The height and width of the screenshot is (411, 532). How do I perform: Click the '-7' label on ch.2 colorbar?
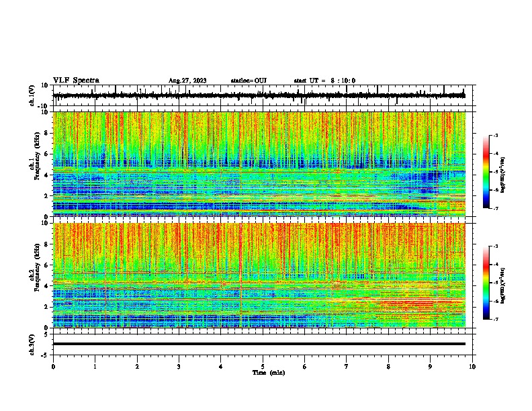[x=496, y=319]
